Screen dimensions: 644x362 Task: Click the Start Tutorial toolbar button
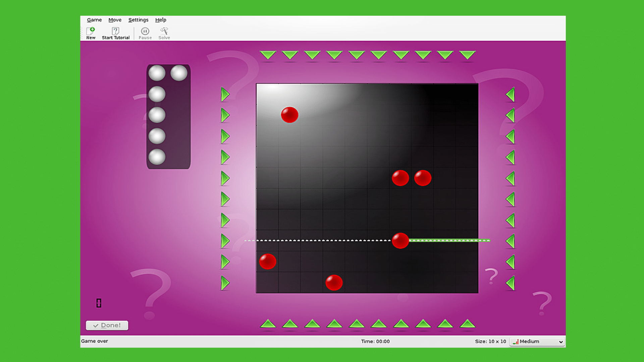[115, 34]
